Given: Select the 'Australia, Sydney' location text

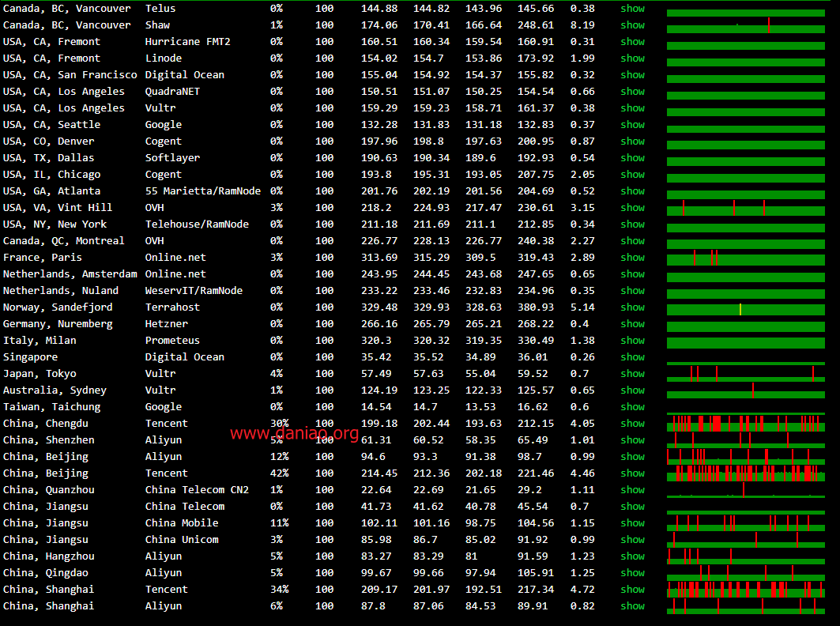Looking at the screenshot, I should coord(55,390).
